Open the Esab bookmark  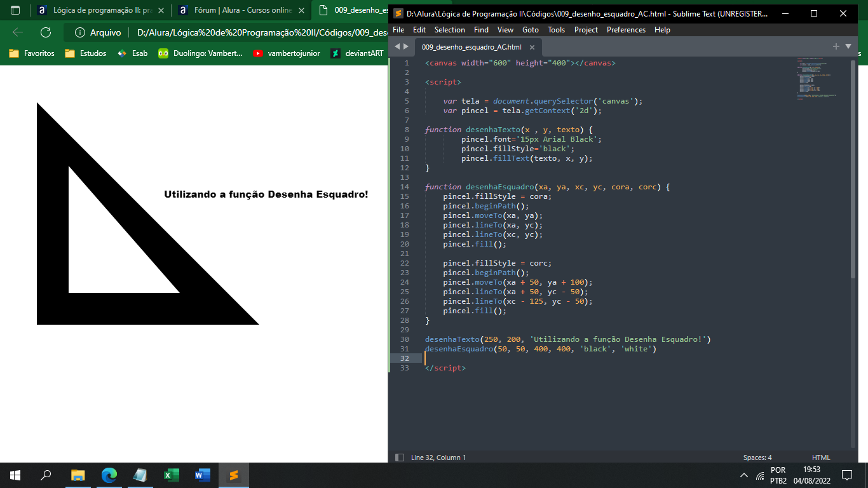pyautogui.click(x=132, y=53)
